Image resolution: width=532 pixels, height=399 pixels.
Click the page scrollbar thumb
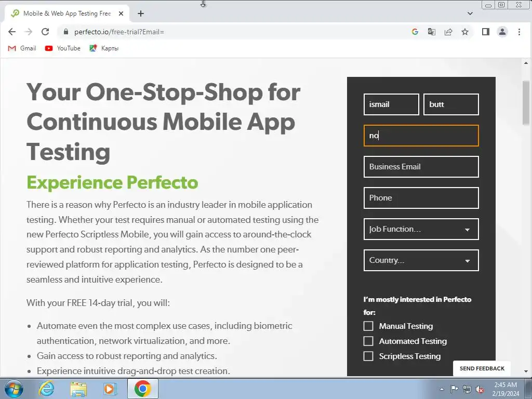click(x=526, y=103)
